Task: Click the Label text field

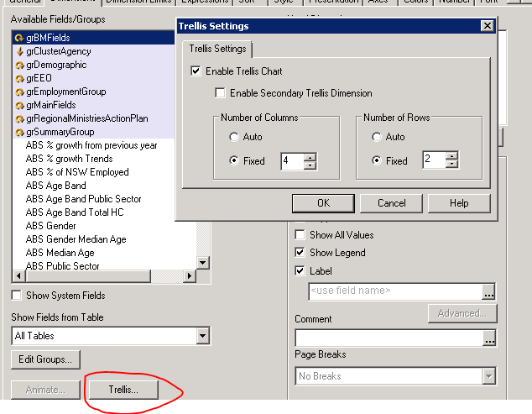Action: click(x=395, y=291)
